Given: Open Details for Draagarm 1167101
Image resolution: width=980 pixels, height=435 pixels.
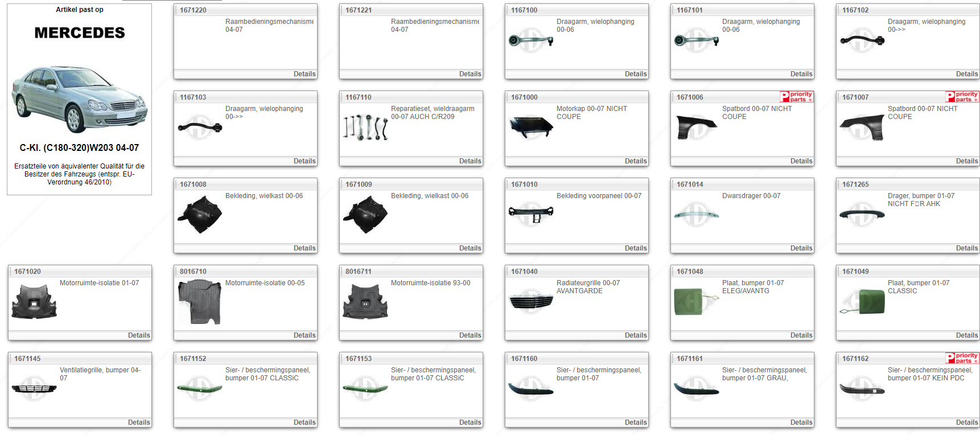Looking at the screenshot, I should (801, 74).
